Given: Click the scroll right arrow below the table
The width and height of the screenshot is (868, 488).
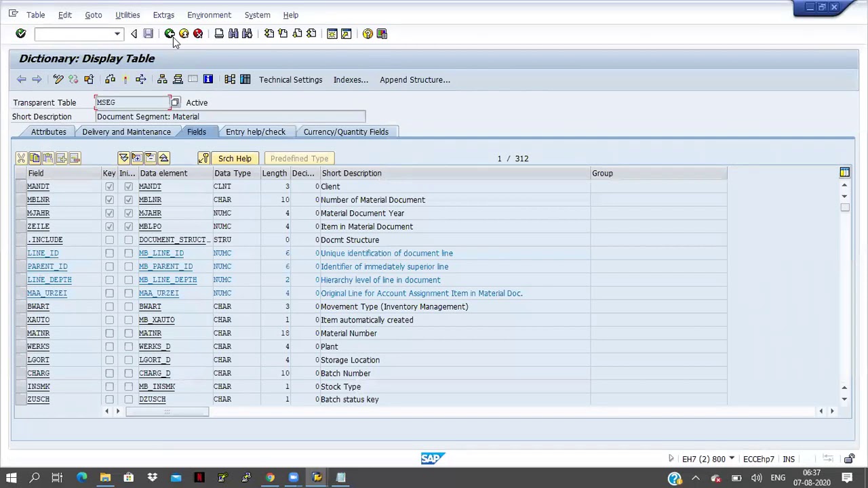Looking at the screenshot, I should coord(832,411).
